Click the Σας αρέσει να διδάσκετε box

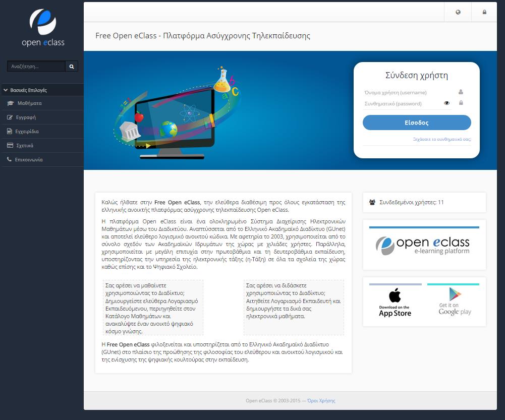(294, 308)
